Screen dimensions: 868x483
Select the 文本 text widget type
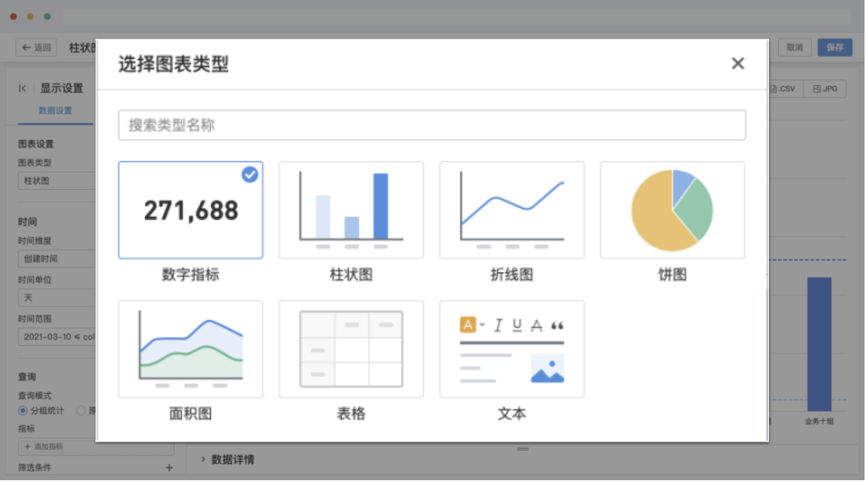[511, 349]
